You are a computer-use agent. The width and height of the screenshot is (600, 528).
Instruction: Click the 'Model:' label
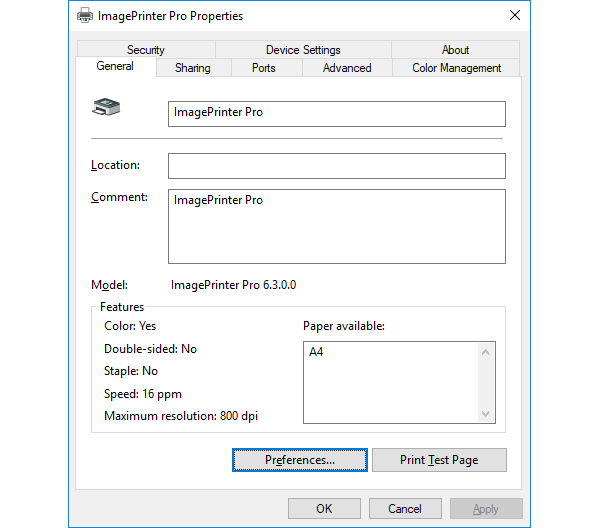coord(109,285)
